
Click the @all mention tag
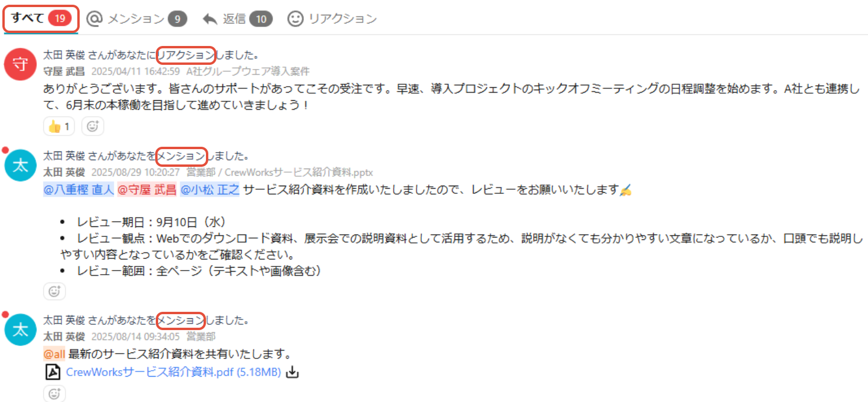[54, 354]
